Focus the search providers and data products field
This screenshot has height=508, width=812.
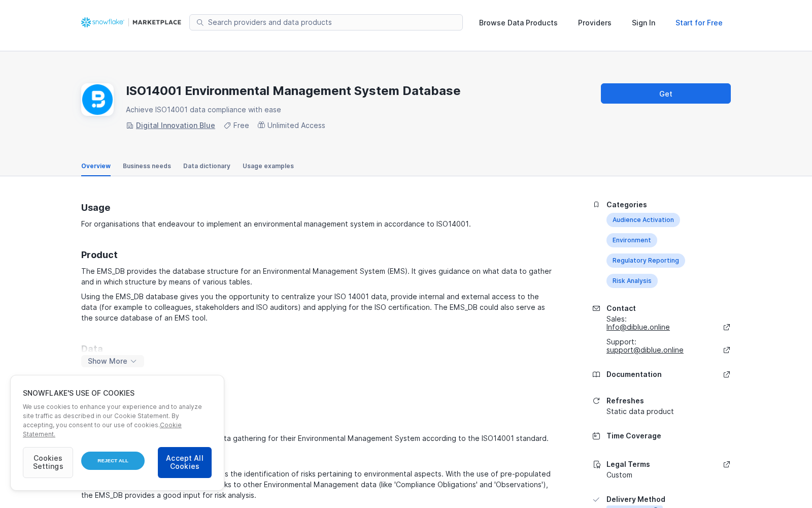tap(326, 22)
